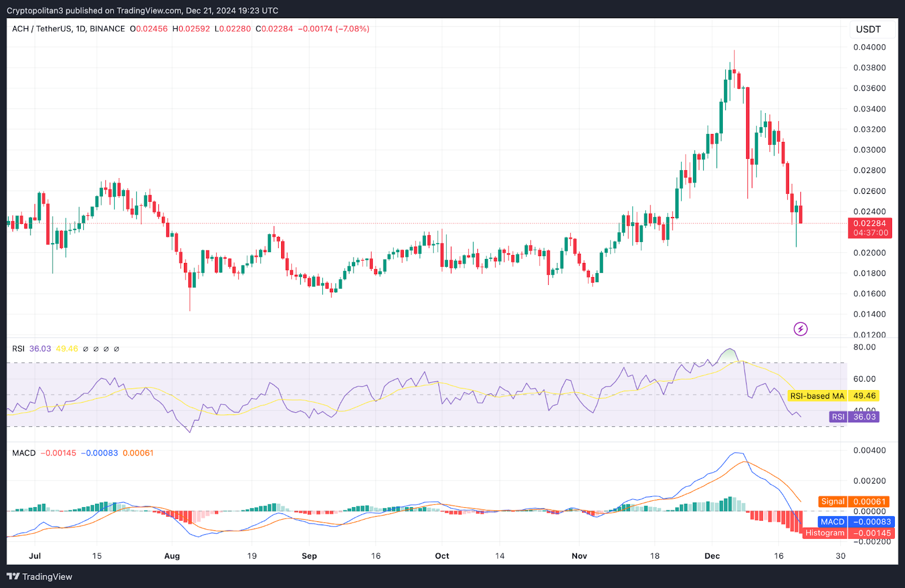Click the high value H0.02592
905x588 pixels.
(191, 29)
